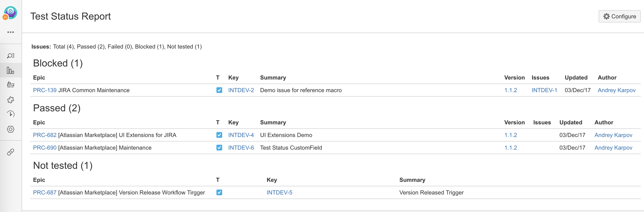Image resolution: width=644 pixels, height=212 pixels.
Task: Click task type icon for INTDEV-5
Action: tap(219, 192)
